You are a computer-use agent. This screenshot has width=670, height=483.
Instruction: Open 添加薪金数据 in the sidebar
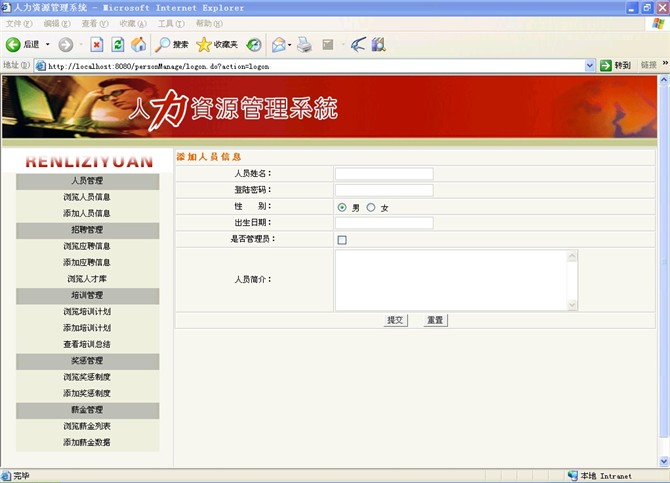click(87, 442)
